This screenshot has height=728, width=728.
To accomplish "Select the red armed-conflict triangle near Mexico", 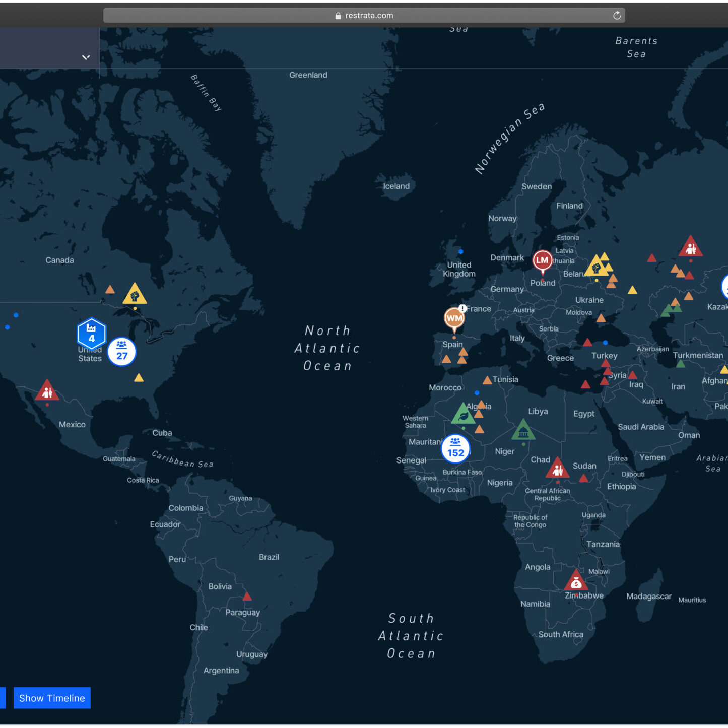I will pyautogui.click(x=47, y=390).
